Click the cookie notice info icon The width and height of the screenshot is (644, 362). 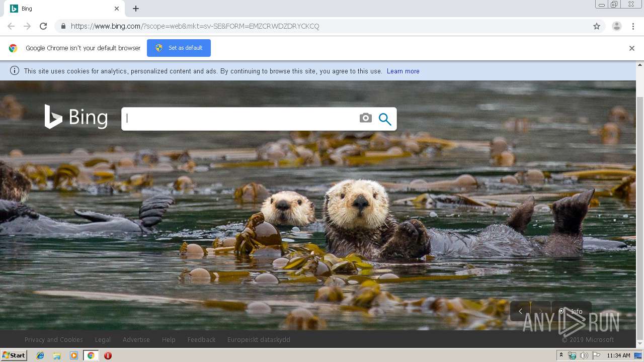(15, 71)
